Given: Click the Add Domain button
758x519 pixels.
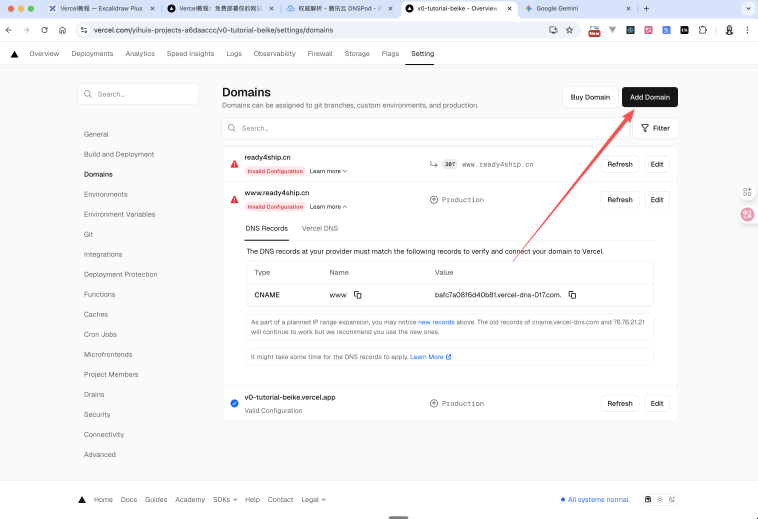Looking at the screenshot, I should [649, 97].
